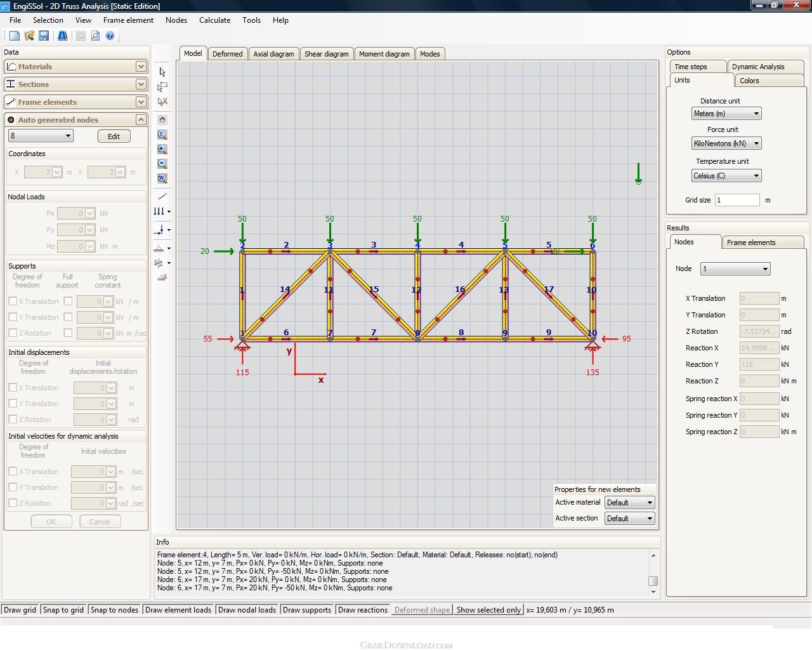Open the Distance unit dropdown
The image size is (812, 650).
[x=726, y=114]
